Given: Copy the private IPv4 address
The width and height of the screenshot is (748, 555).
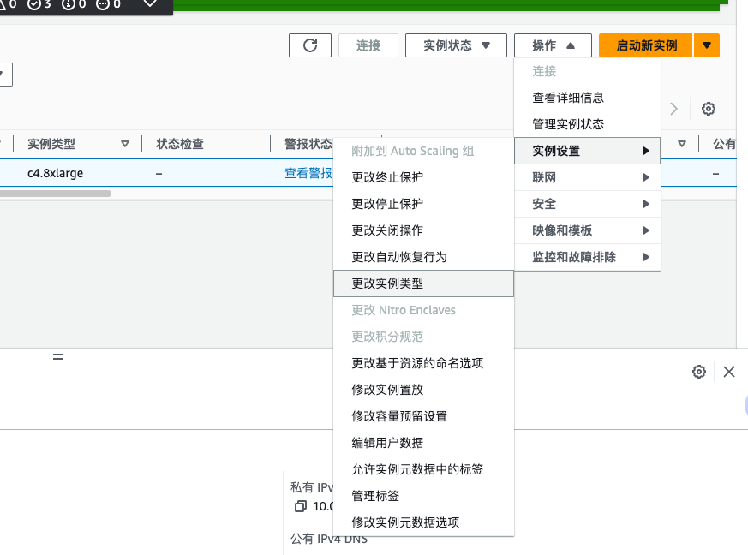Looking at the screenshot, I should pos(299,506).
